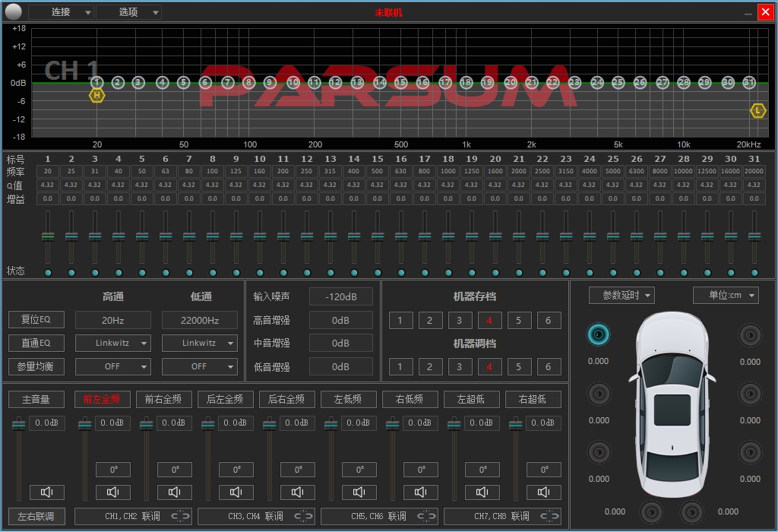Click the 高通 20Hz frequency field
Viewport: 778px width, 532px height.
point(113,320)
